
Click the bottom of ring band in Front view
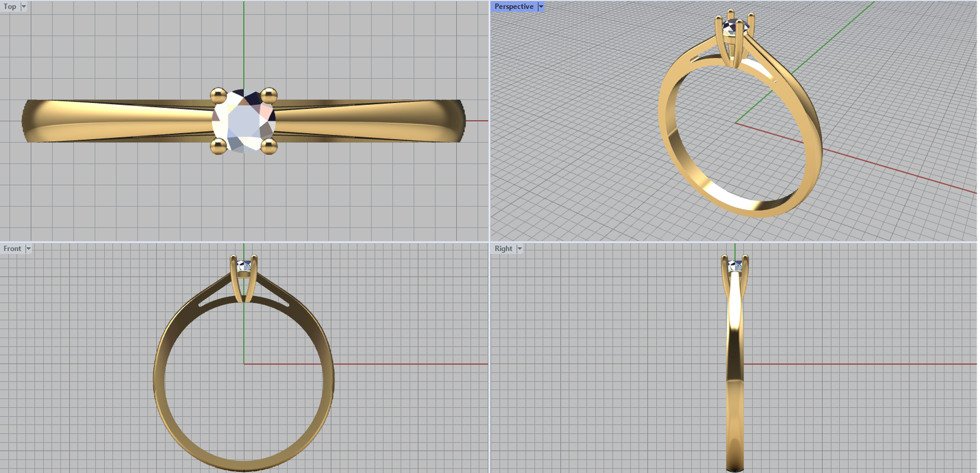(x=244, y=464)
